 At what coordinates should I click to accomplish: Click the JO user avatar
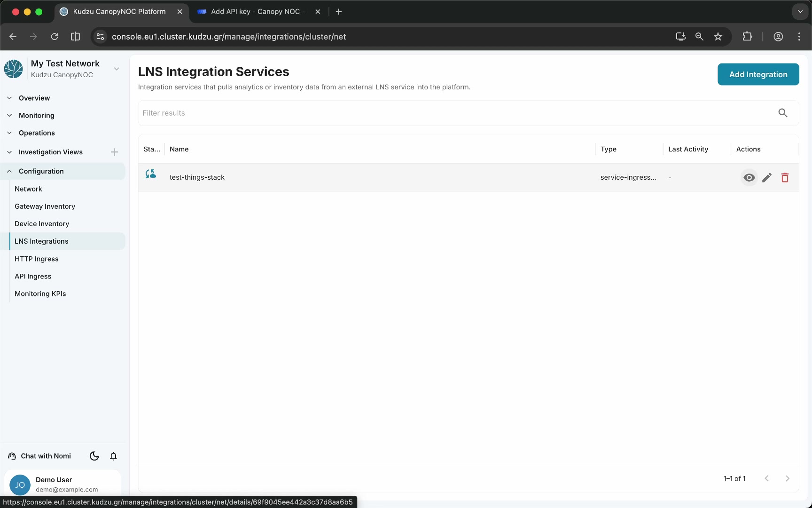pos(20,485)
